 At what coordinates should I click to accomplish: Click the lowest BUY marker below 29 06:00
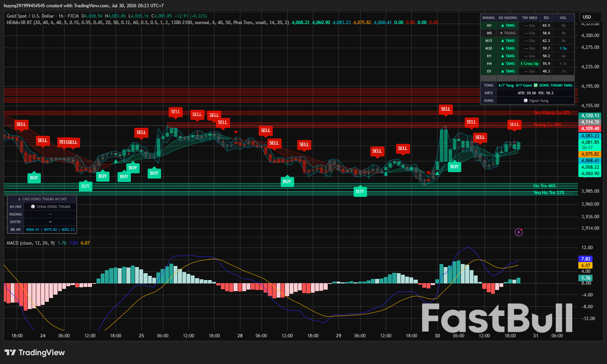pos(360,192)
